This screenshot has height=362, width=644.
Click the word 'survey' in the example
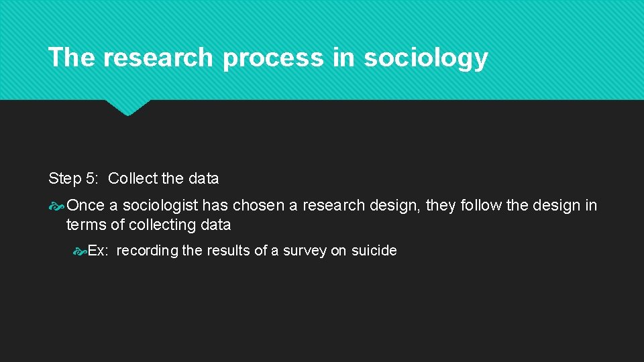pos(305,251)
